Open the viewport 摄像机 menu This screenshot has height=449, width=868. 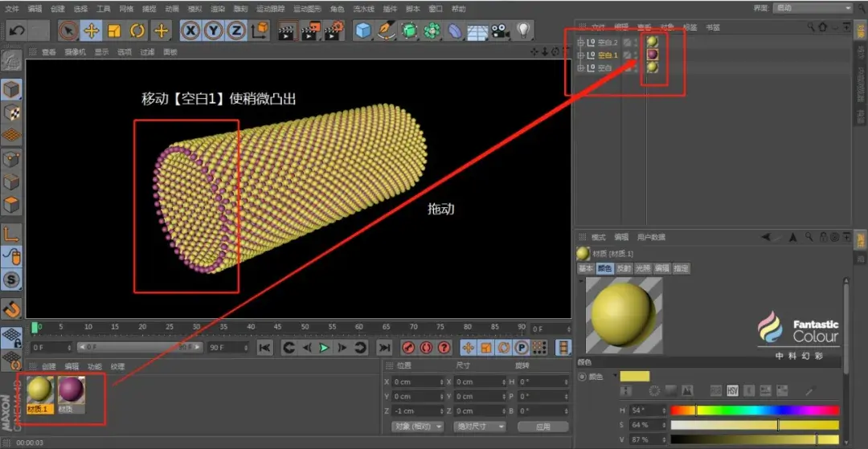tap(75, 52)
